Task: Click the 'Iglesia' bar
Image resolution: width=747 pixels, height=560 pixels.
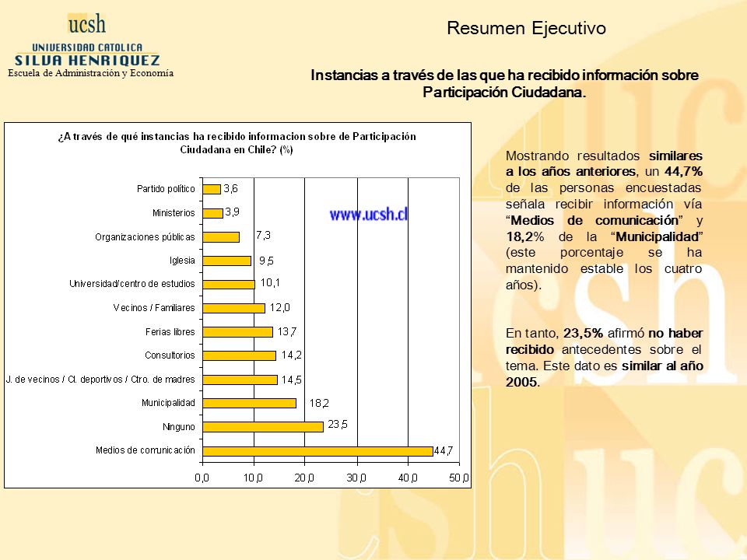Action: [226, 261]
